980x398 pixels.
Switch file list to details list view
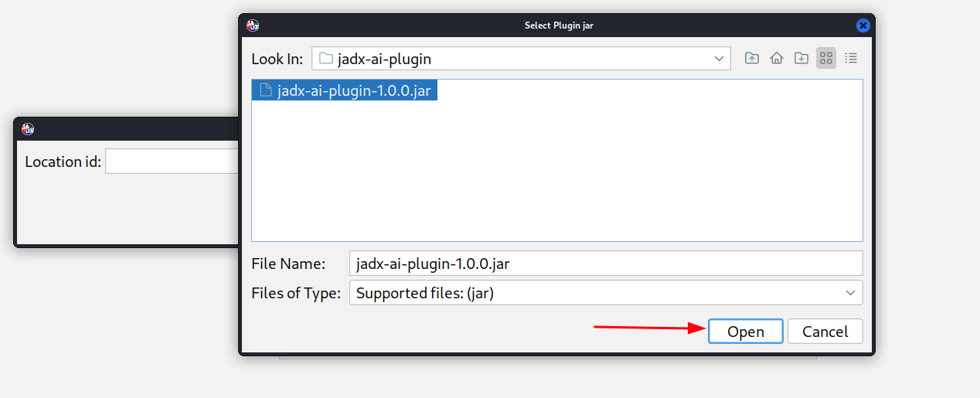pyautogui.click(x=851, y=58)
